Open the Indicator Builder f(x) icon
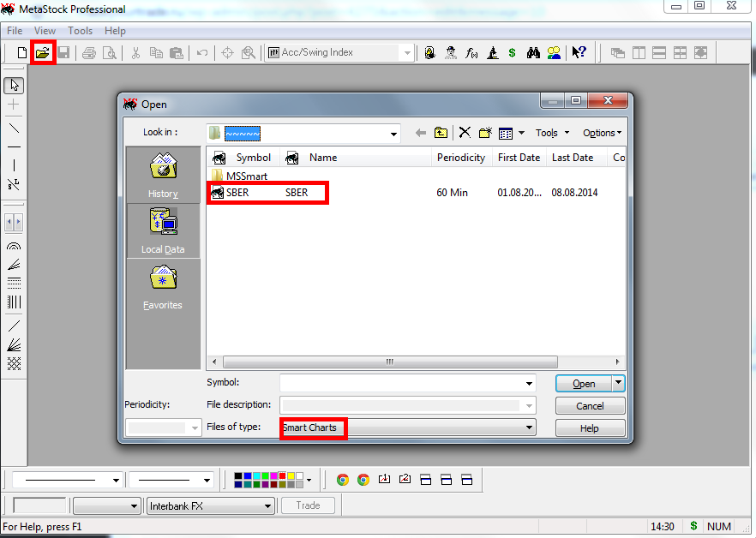The height and width of the screenshot is (538, 756). point(471,52)
